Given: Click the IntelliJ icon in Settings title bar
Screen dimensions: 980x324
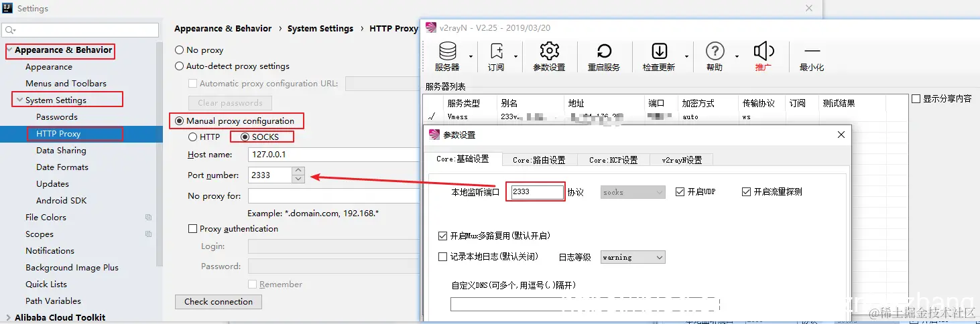Looking at the screenshot, I should (7, 8).
